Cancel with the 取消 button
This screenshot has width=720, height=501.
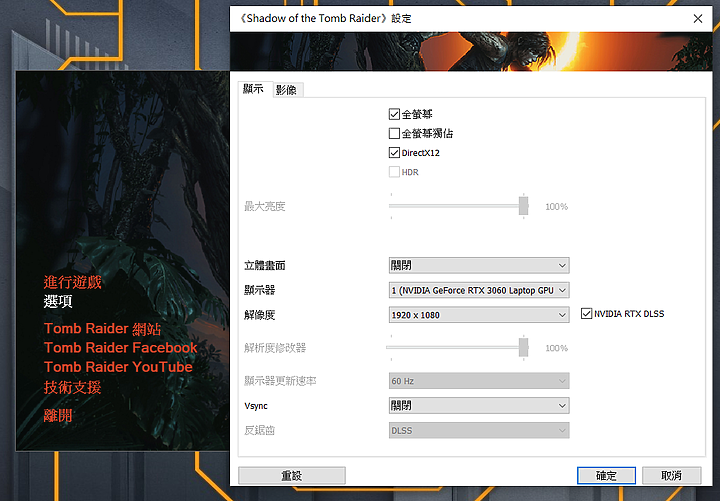click(x=671, y=475)
